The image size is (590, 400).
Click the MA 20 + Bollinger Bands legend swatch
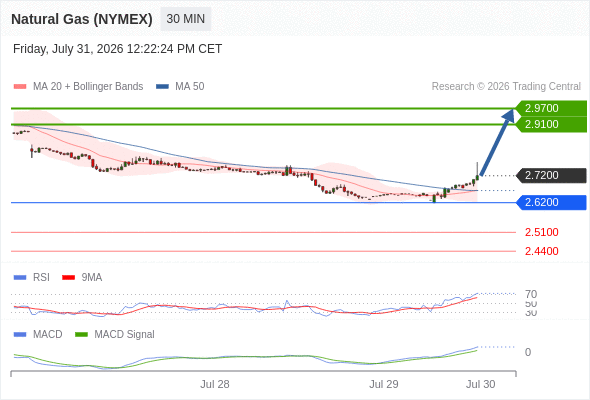tap(20, 87)
